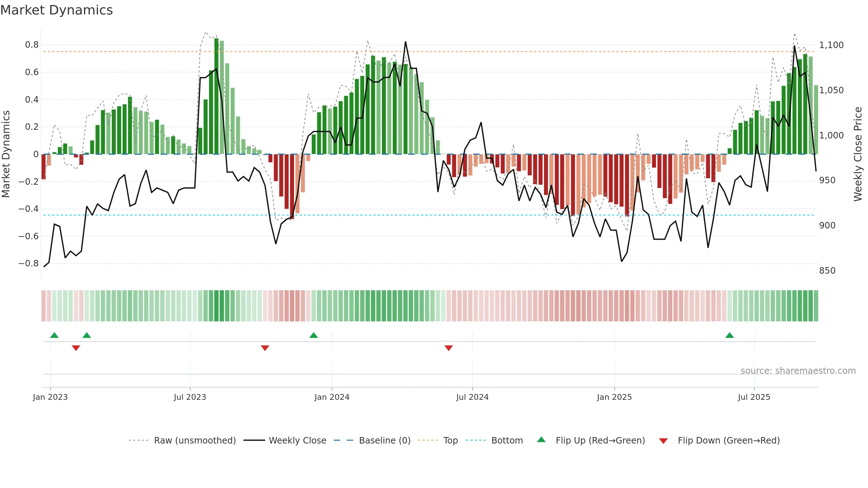Select the green flip-up marker in June 2025
The image size is (868, 488).
729,335
